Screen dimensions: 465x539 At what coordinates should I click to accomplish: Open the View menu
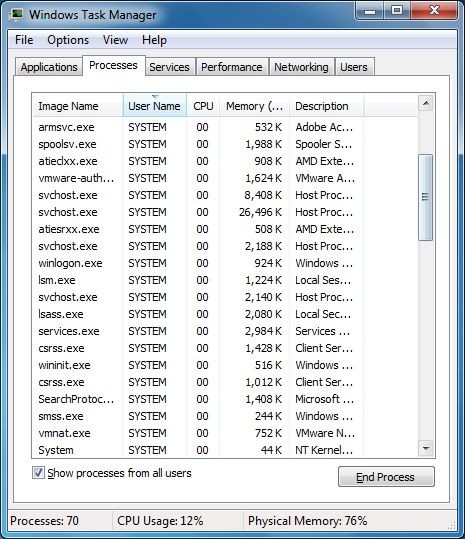115,40
